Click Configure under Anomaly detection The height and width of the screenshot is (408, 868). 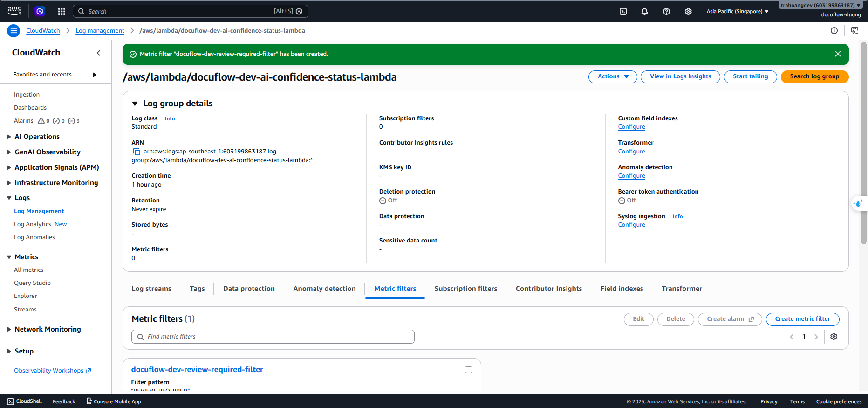(631, 176)
